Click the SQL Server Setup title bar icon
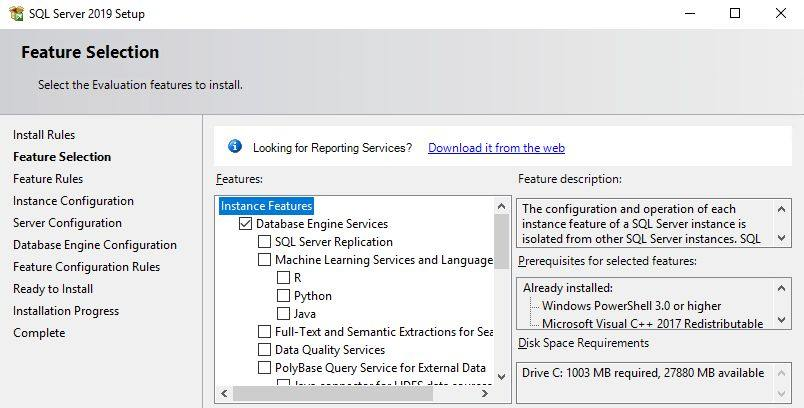The image size is (804, 408). (x=15, y=13)
